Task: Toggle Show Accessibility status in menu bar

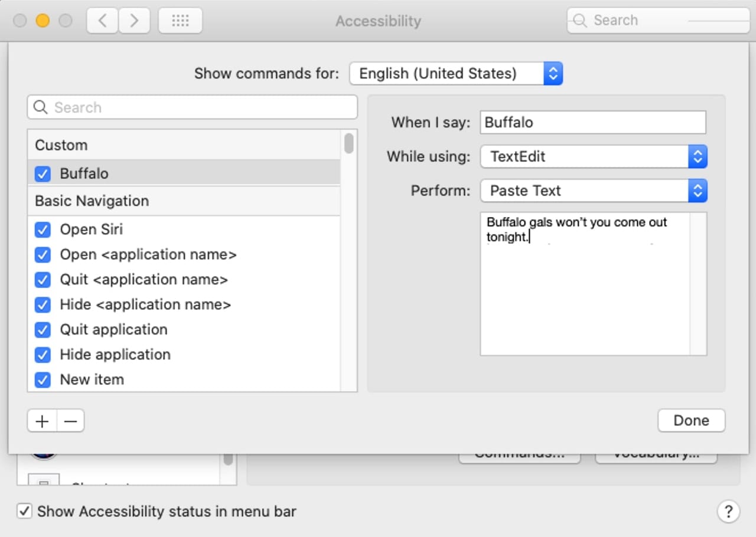Action: [x=24, y=511]
